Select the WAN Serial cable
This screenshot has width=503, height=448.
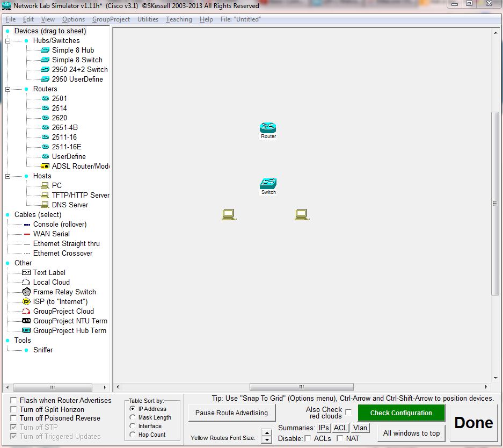click(x=52, y=234)
